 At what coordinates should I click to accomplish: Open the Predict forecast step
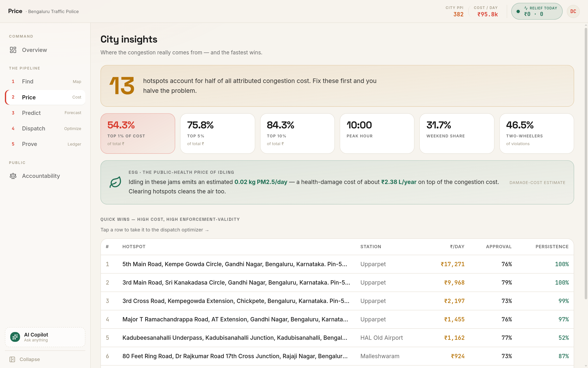[45, 113]
